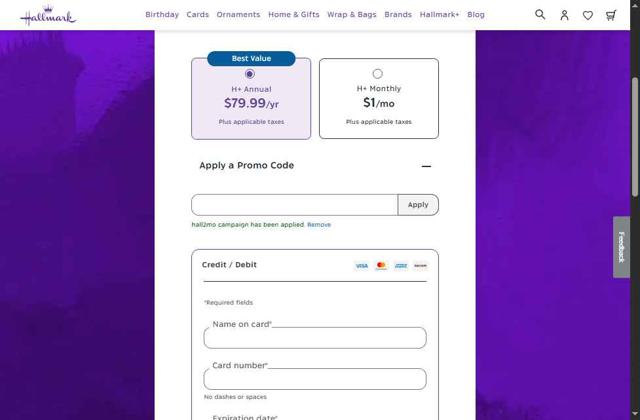640x420 pixels.
Task: Click the Visa card logo
Action: click(361, 266)
